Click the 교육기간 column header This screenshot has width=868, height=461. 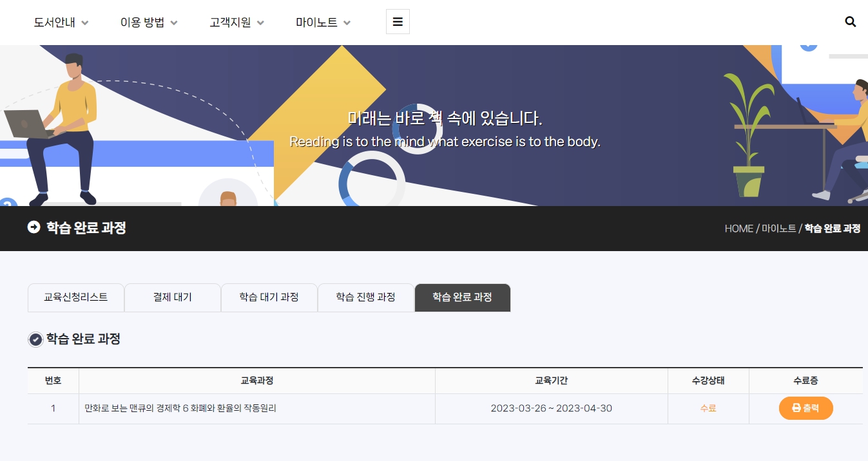coord(551,381)
